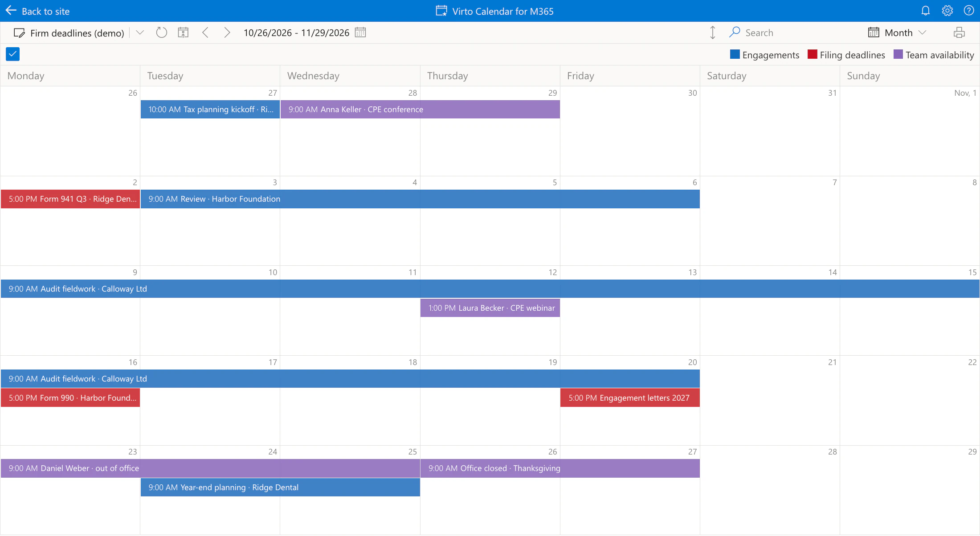Open Year-end planning Ridge Dental event

pos(280,487)
